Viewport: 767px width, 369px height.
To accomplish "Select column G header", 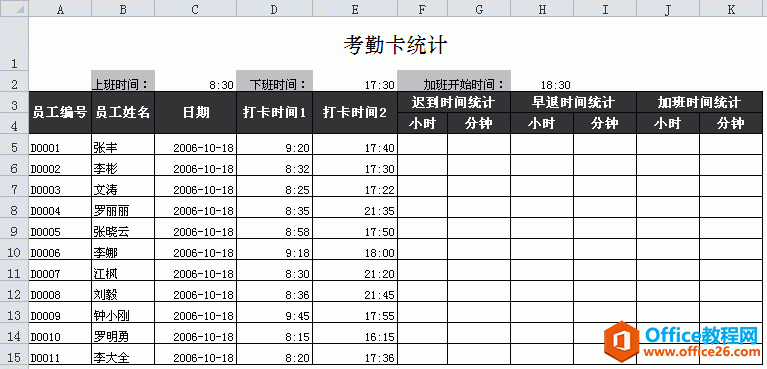I will click(x=479, y=9).
